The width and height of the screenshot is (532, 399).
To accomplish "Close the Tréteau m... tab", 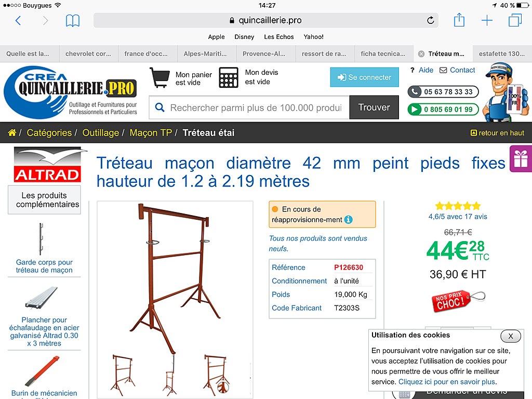I will (x=421, y=54).
